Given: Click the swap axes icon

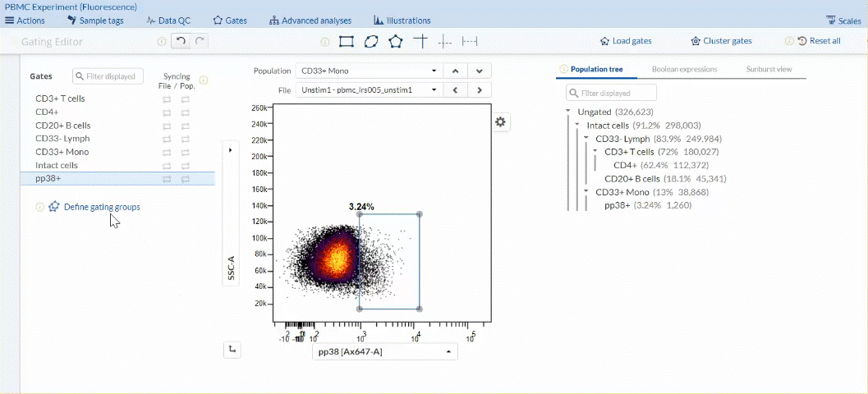Looking at the screenshot, I should pos(232,350).
